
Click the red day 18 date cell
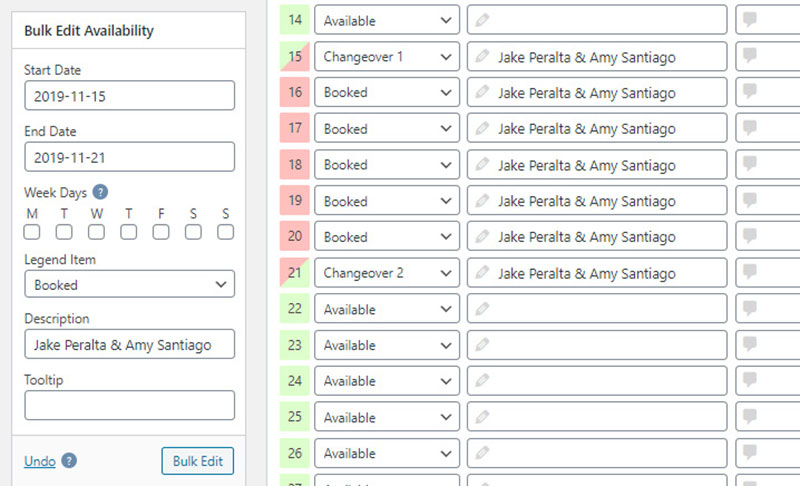(294, 164)
